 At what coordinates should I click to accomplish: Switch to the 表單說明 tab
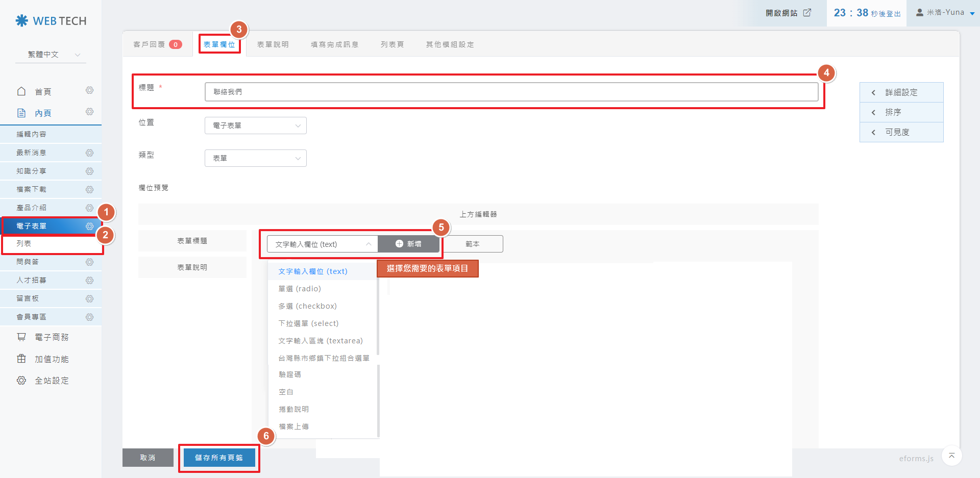click(x=273, y=45)
